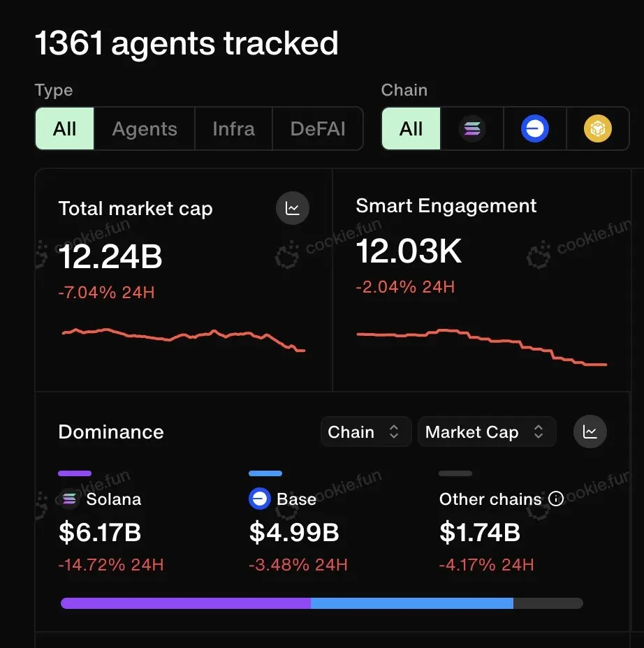Open the Dominance chart icon
The image size is (644, 648).
tap(590, 432)
